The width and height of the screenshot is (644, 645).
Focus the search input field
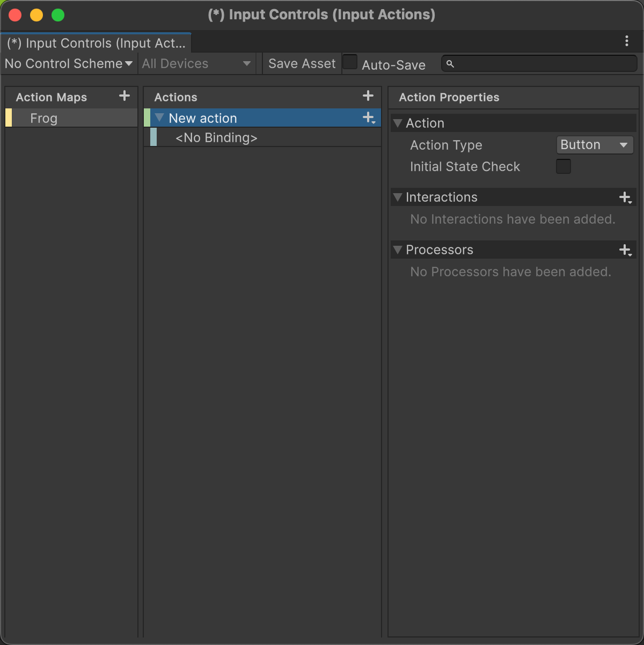point(539,64)
